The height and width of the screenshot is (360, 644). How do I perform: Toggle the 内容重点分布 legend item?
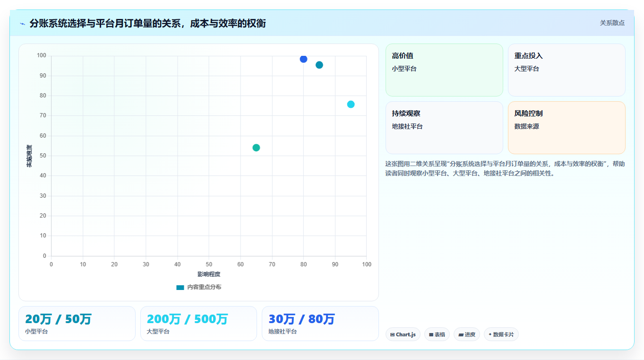click(x=198, y=287)
